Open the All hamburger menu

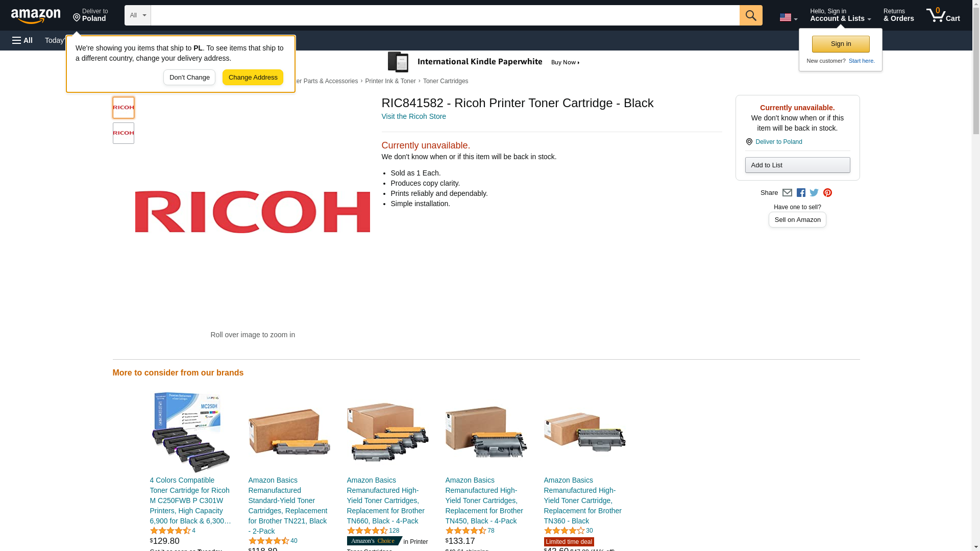[22, 40]
